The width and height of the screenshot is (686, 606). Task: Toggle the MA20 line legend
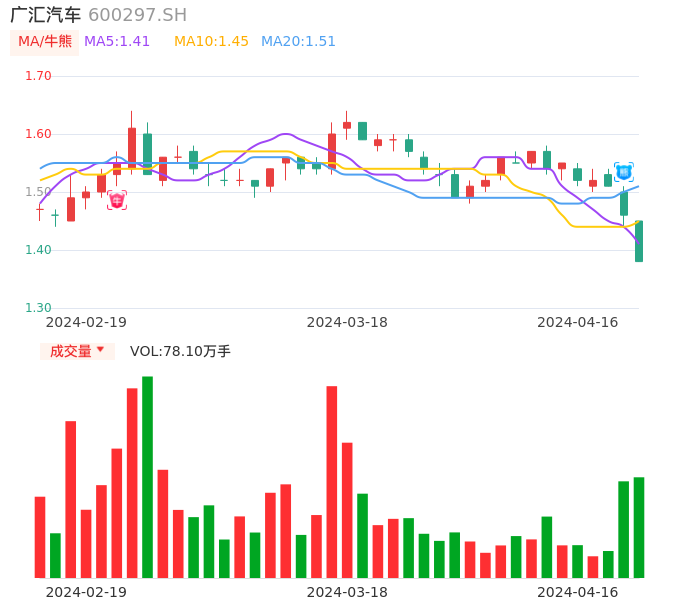pos(298,42)
